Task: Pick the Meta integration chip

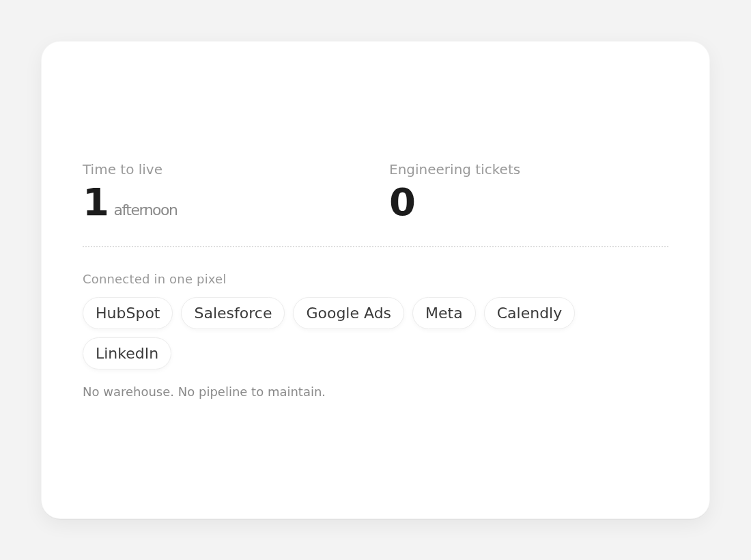Action: (x=444, y=313)
